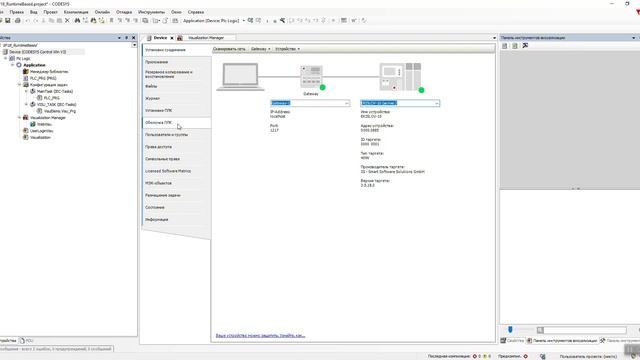Viewport: 640px width, 360px height.
Task: Click the Delete (X) toolbar icon
Action: tap(67, 20)
